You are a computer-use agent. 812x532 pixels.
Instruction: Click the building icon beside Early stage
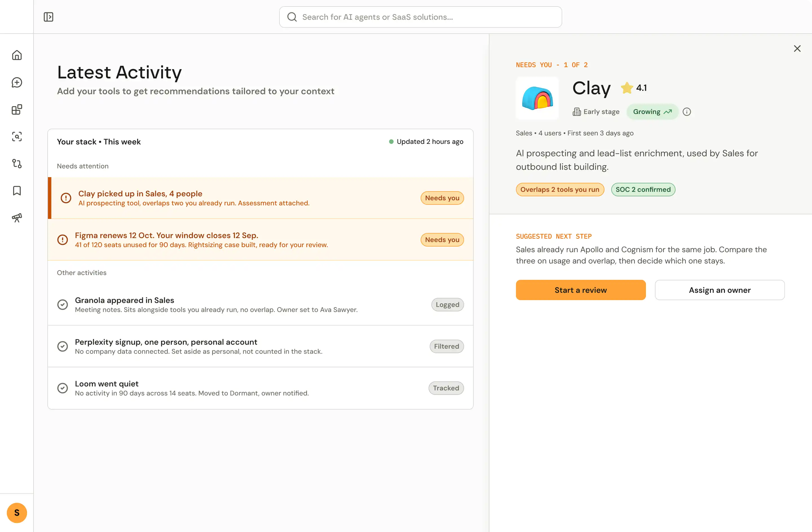point(577,112)
